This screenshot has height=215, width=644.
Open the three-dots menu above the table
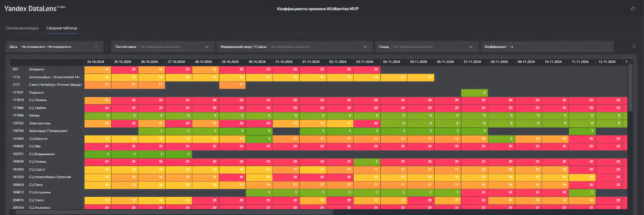pos(631,58)
